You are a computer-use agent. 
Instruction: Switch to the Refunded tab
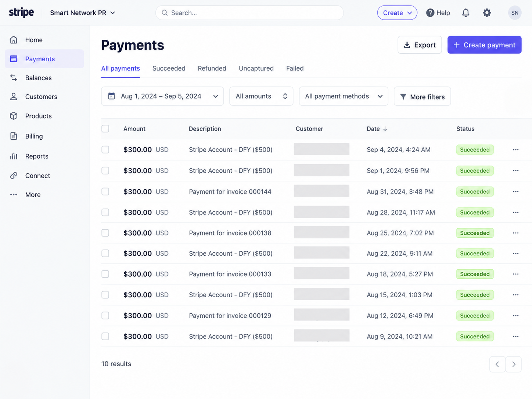(x=212, y=68)
